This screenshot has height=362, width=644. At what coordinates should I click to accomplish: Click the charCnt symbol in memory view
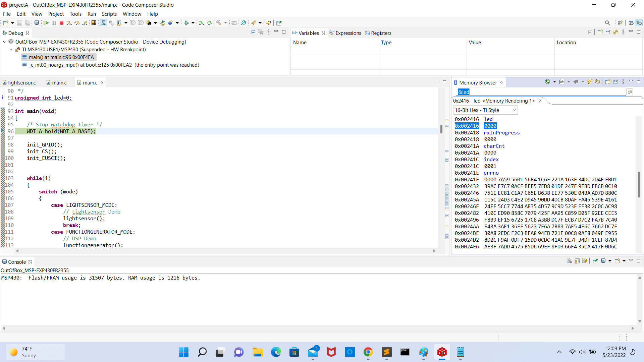[494, 146]
